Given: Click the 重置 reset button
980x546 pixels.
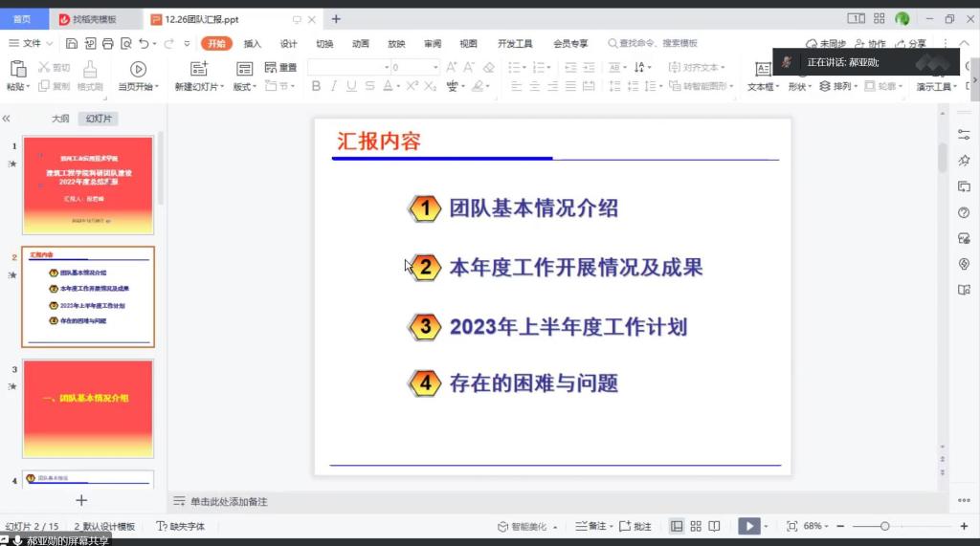Looking at the screenshot, I should [280, 67].
